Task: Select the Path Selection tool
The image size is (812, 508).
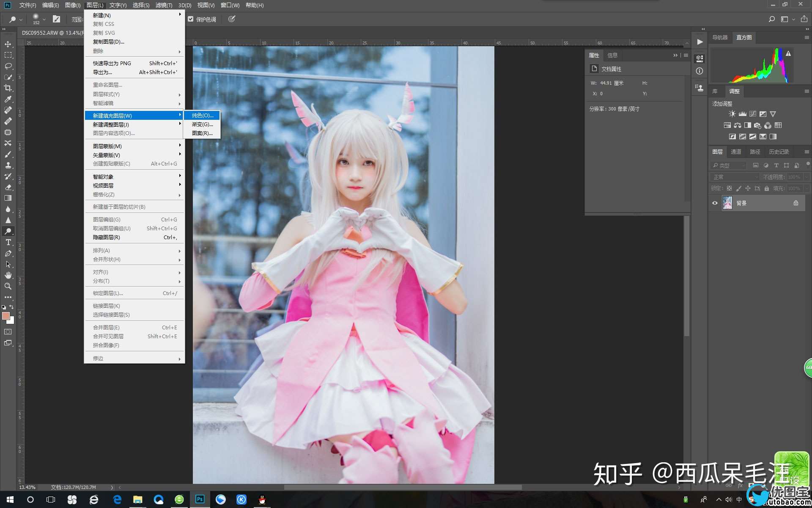Action: (8, 264)
